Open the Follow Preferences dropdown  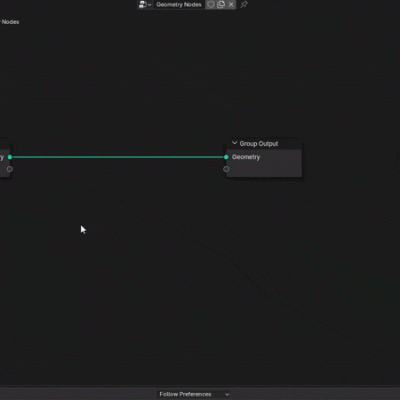click(x=194, y=394)
